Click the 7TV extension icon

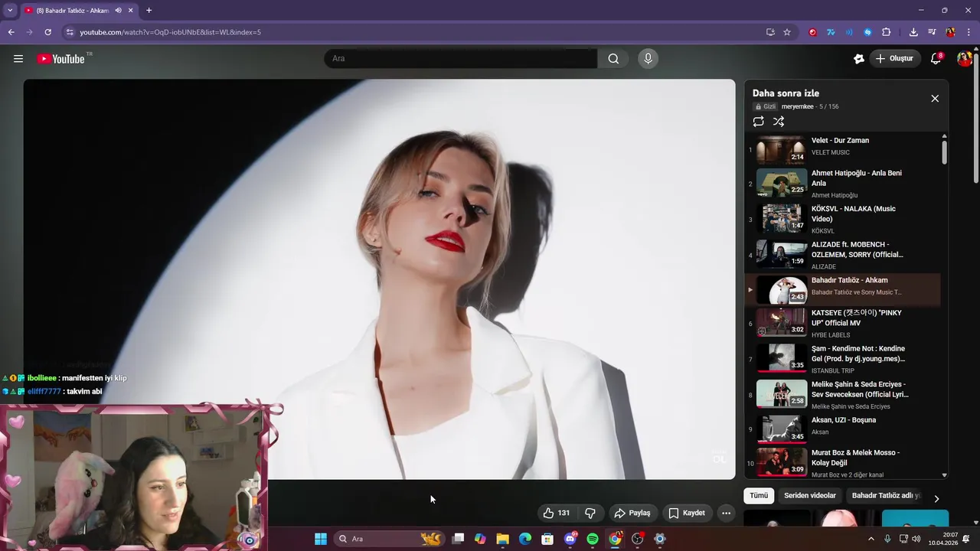click(x=831, y=32)
